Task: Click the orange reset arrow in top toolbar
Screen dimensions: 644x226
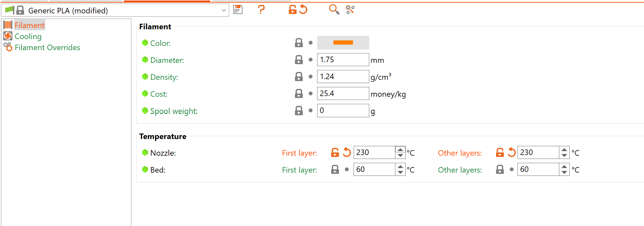Action: click(303, 10)
